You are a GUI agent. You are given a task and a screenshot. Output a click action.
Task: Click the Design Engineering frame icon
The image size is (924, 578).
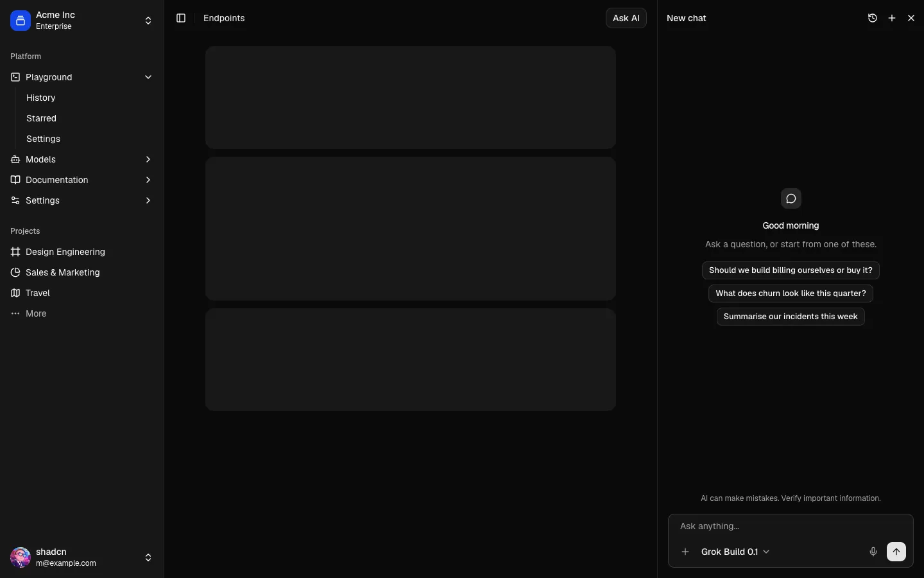[x=15, y=252]
